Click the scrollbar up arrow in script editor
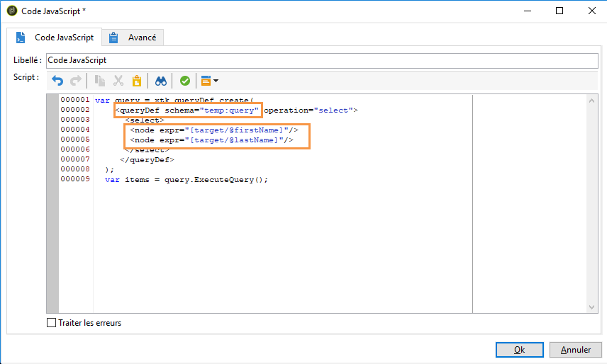Image resolution: width=607 pixels, height=364 pixels. (591, 101)
